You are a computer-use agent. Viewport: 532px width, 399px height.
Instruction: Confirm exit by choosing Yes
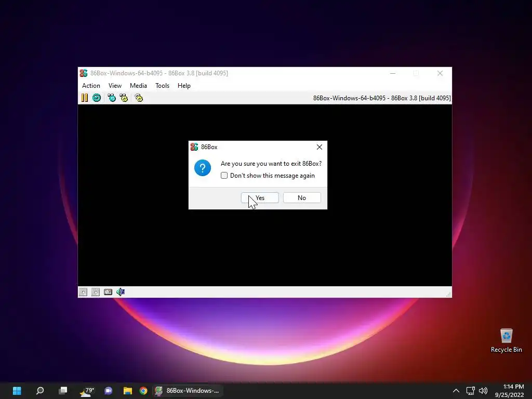[260, 198]
